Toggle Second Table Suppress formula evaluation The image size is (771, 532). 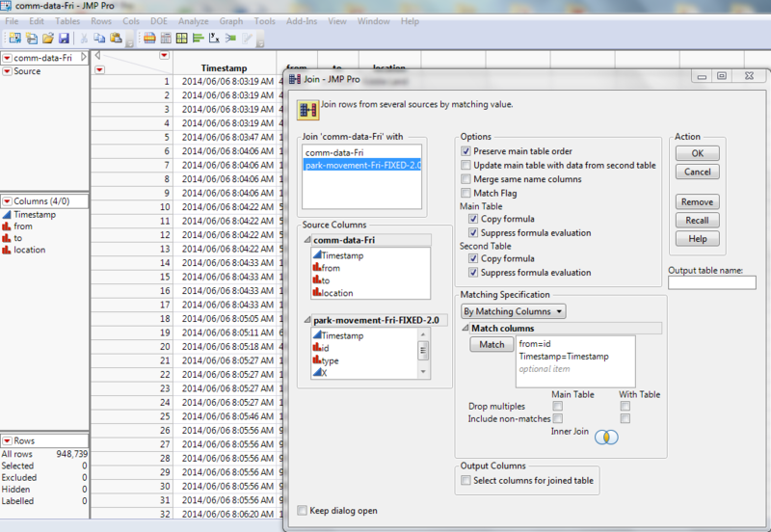(x=473, y=273)
